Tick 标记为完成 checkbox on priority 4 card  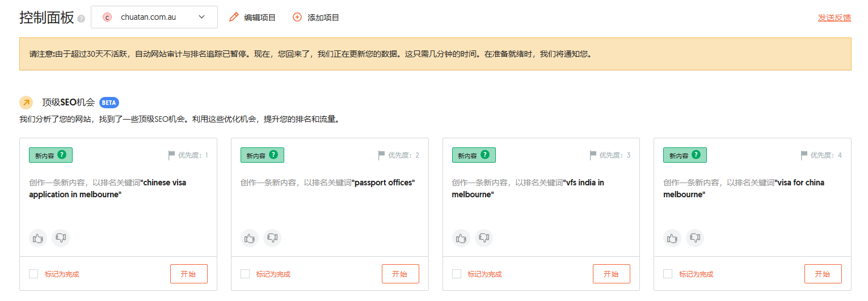click(x=668, y=274)
